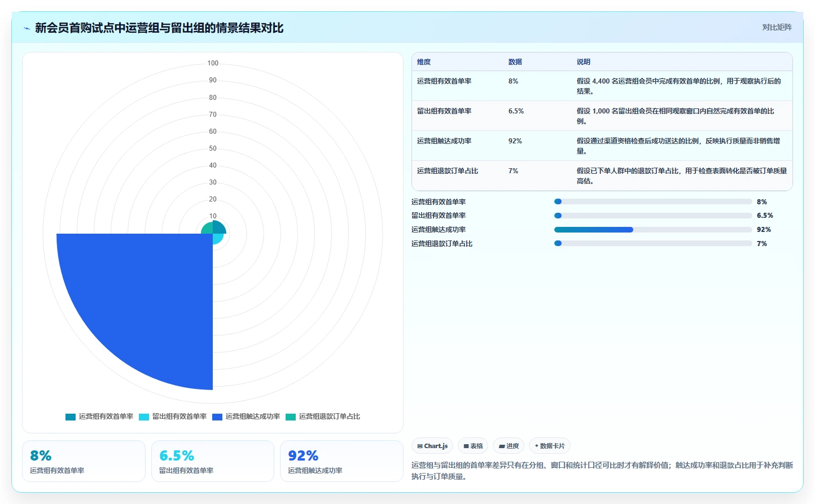Click the 运营组有效首单率 progress bar
This screenshot has width=815, height=504.
click(x=653, y=201)
